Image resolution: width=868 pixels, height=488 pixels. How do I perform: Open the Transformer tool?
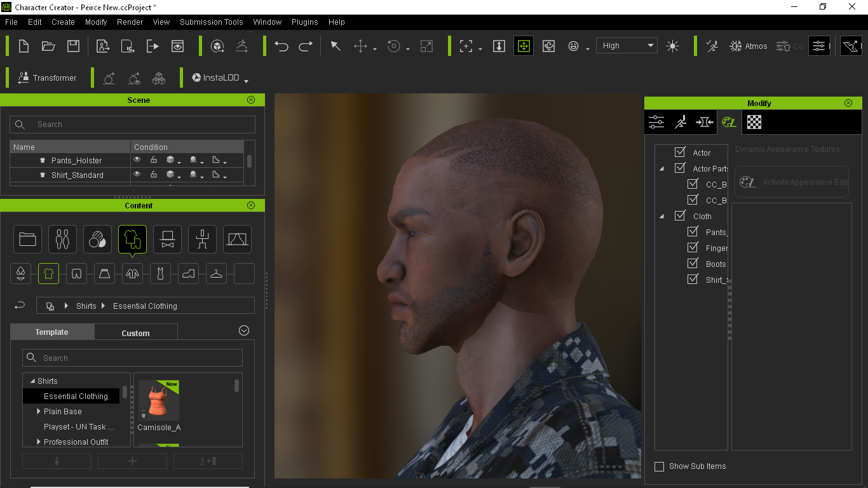[x=47, y=78]
